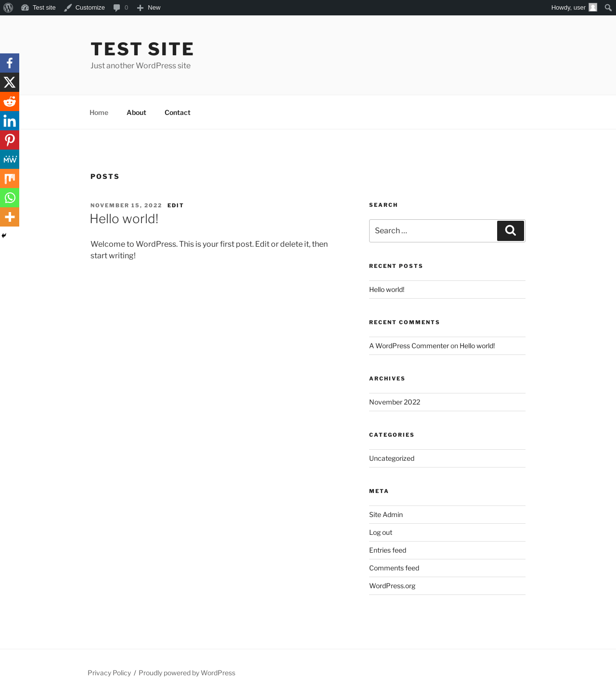This screenshot has height=695, width=616.
Task: Pin this page with Pinterest icon
Action: pos(10,140)
